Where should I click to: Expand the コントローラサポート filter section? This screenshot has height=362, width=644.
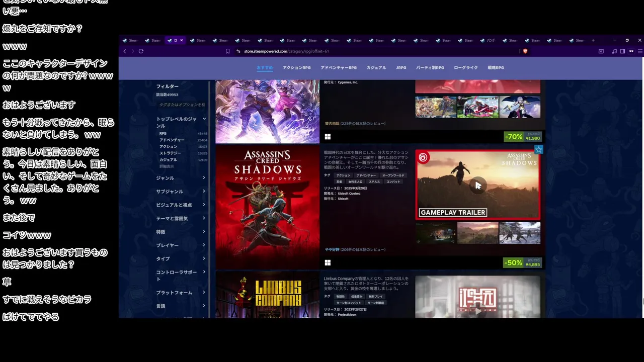pos(181,276)
